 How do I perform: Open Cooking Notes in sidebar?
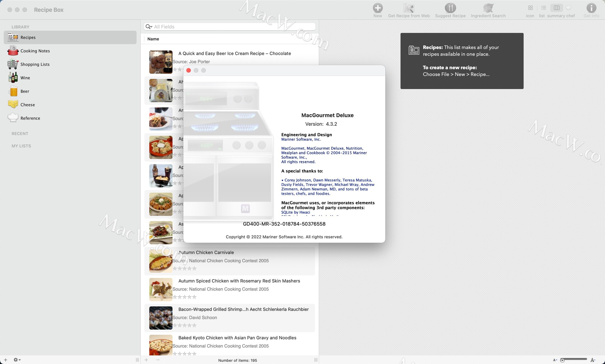click(x=70, y=51)
